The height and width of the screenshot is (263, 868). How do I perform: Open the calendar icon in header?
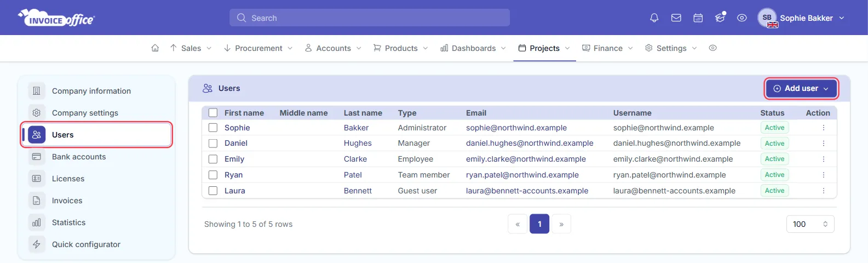[698, 18]
